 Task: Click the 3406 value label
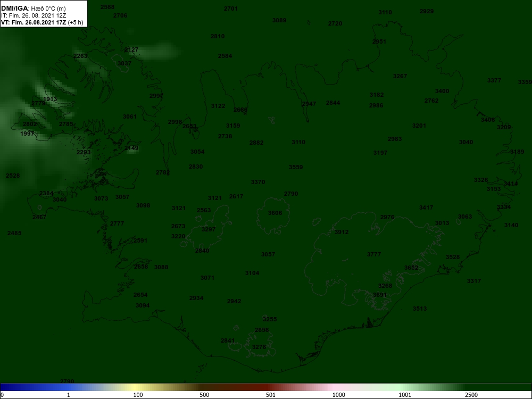click(487, 119)
